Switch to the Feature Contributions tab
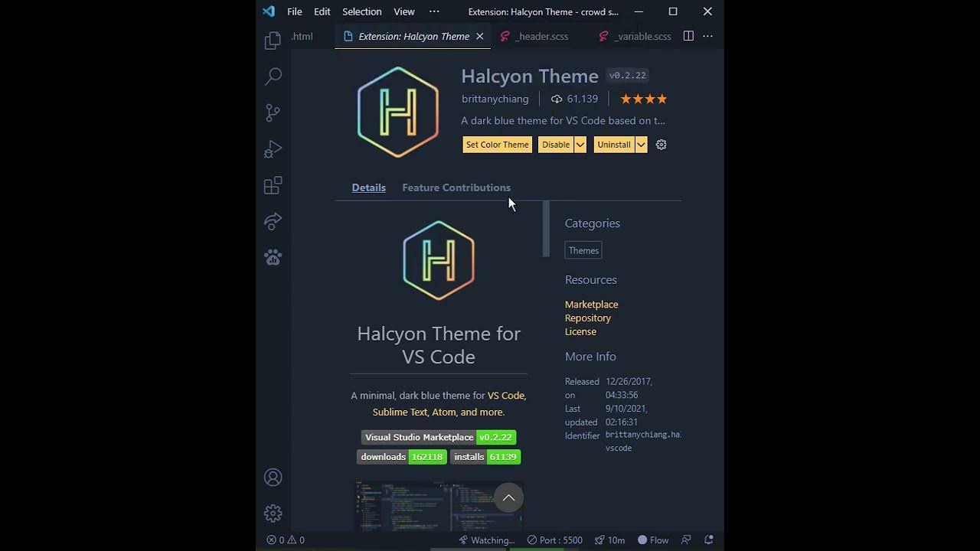Screen dimensions: 980x551 pos(456,187)
